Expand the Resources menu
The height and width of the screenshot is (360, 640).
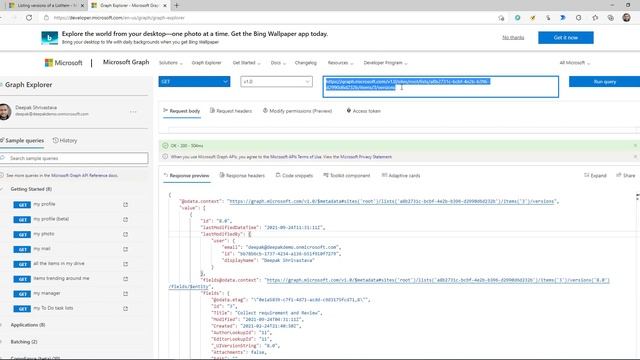coord(340,63)
